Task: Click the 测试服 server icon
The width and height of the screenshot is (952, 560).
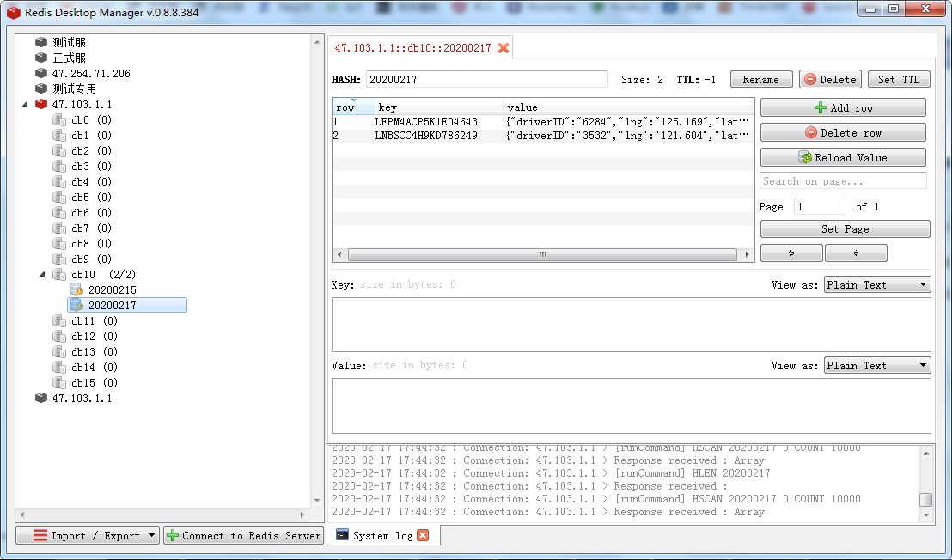Action: coord(41,42)
